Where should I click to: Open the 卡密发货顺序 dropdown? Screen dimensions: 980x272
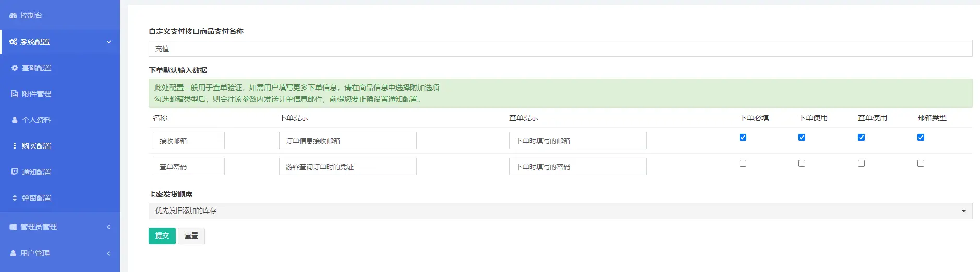pyautogui.click(x=560, y=211)
